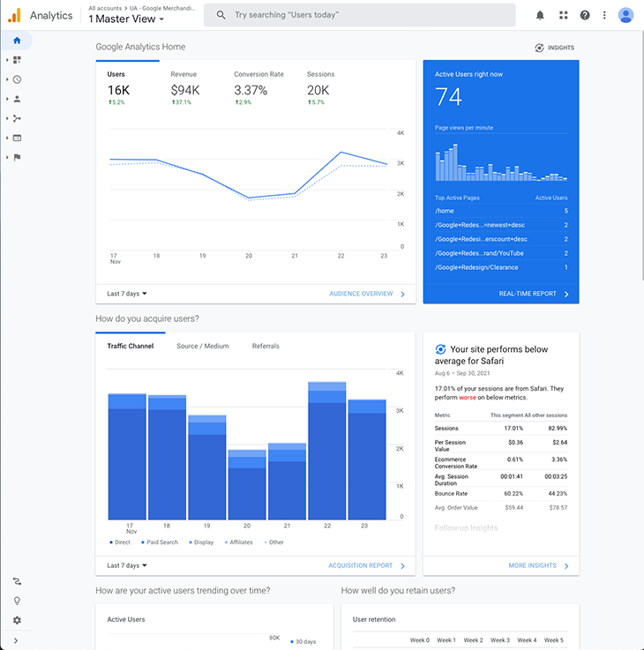Click the Display legend item
Image resolution: width=644 pixels, height=650 pixels.
coord(201,542)
